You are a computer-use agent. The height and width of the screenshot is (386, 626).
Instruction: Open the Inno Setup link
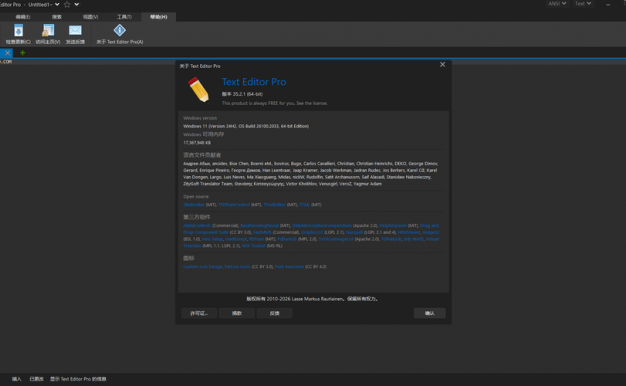point(212,239)
